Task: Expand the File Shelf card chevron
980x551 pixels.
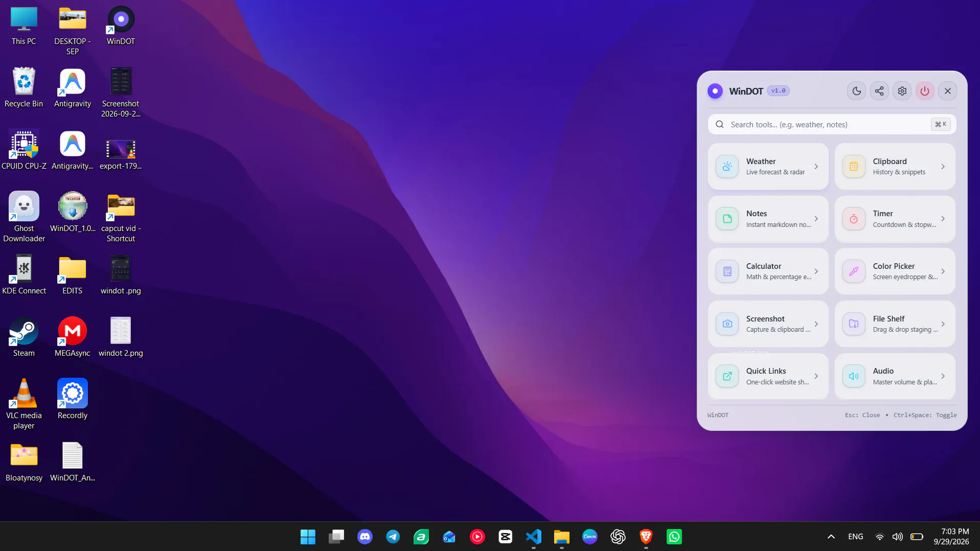Action: [x=943, y=324]
